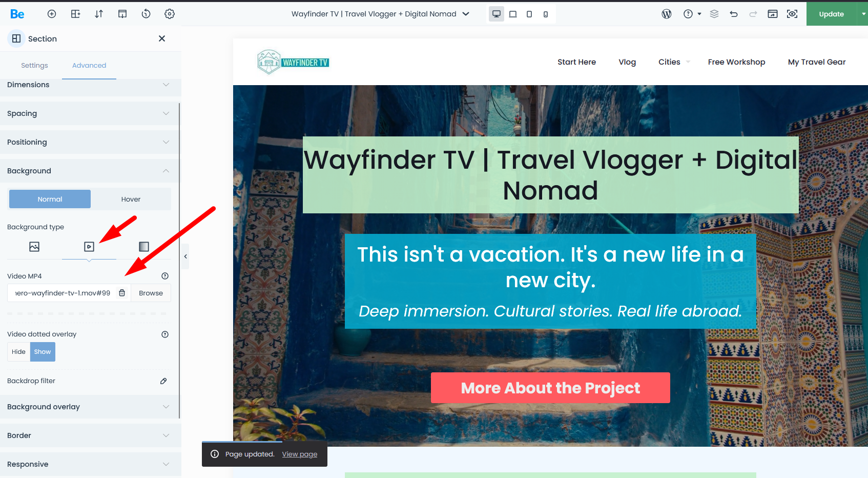Viewport: 868px width, 478px height.
Task: Select the Wayfinder TV heading text
Action: point(550,175)
